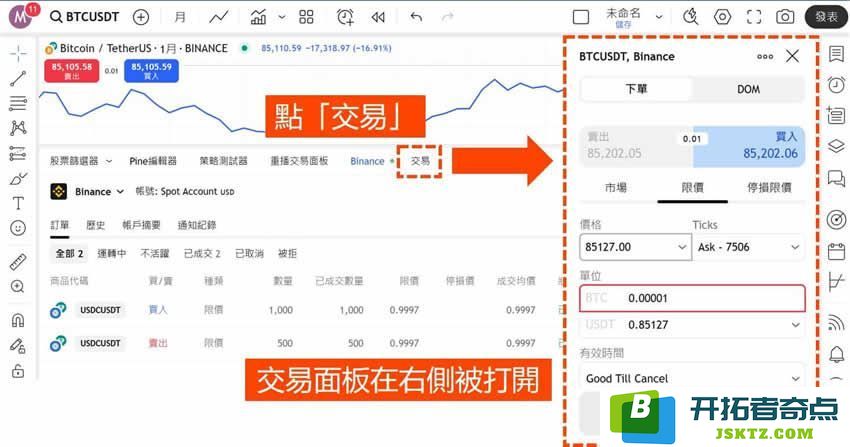The height and width of the screenshot is (447, 850).
Task: Redo action with the redo arrow
Action: [x=448, y=17]
